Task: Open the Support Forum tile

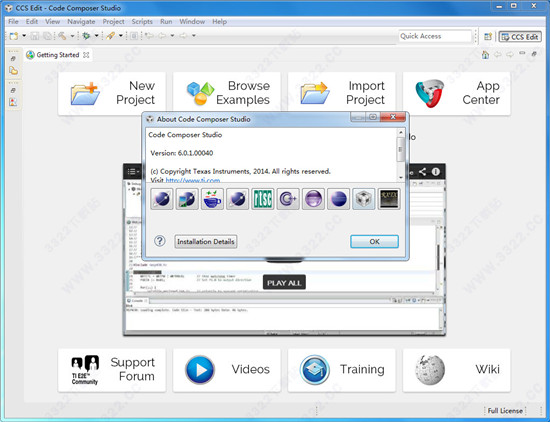Action: 112,370
